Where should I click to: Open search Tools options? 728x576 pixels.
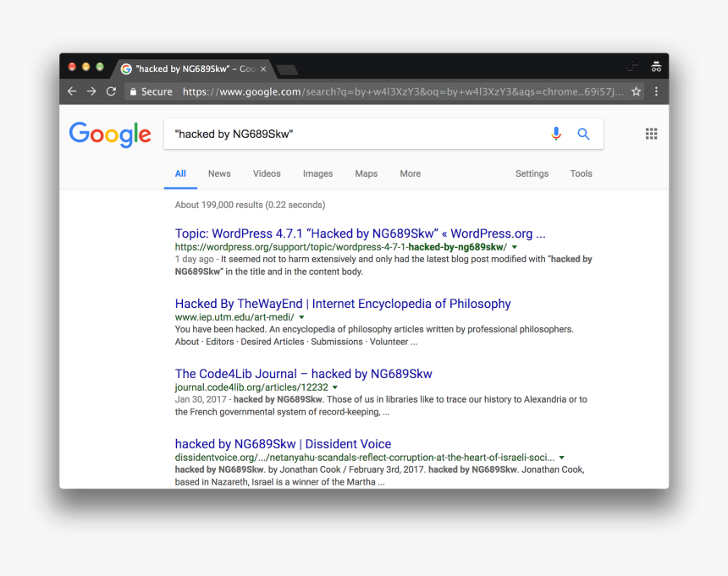pyautogui.click(x=581, y=174)
